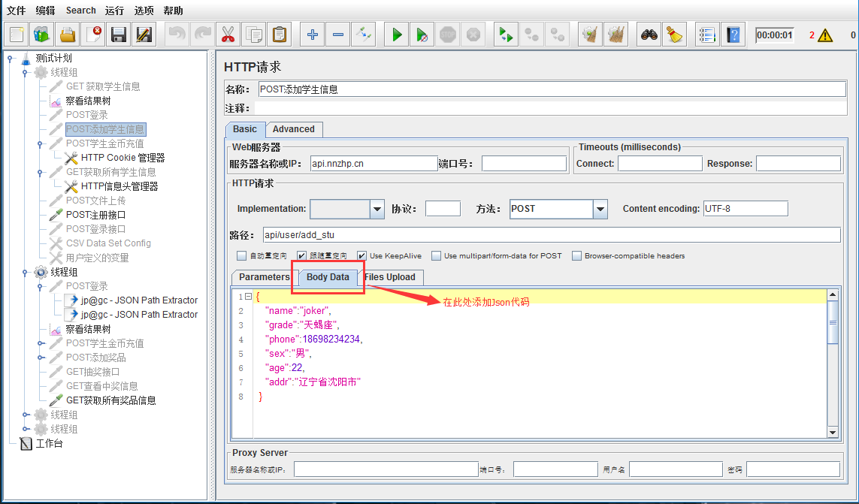Open the Files Upload tab

click(x=389, y=277)
